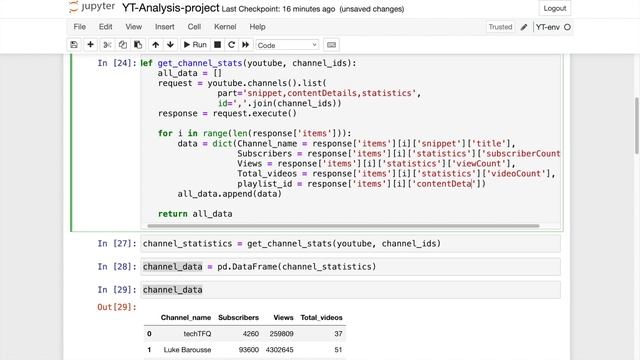This screenshot has width=640, height=360.
Task: Open the Insert menu
Action: [x=164, y=27]
